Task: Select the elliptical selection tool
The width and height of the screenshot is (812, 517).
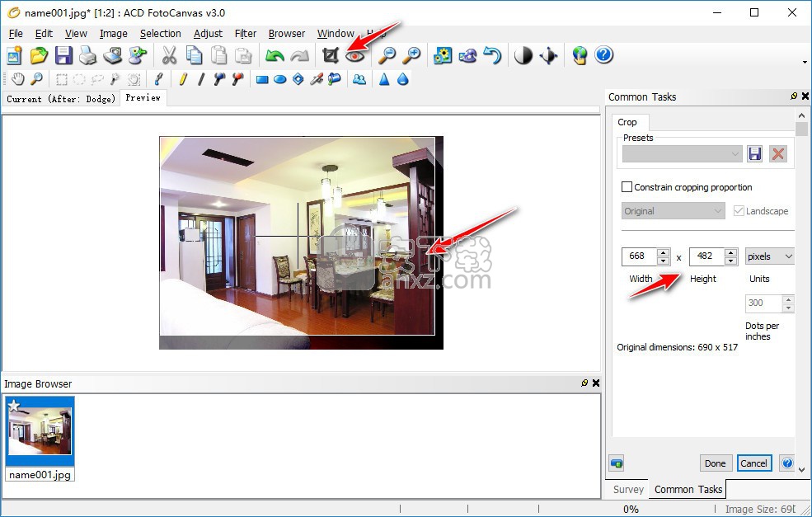Action: coord(79,79)
